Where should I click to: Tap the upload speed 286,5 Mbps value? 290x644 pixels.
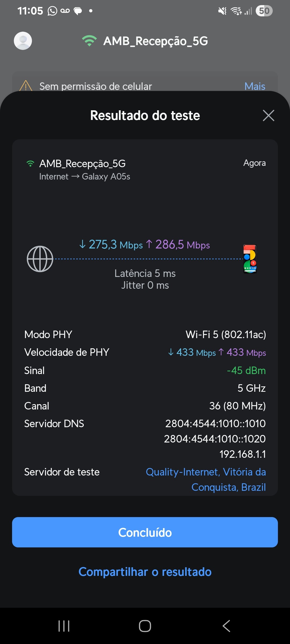[178, 245]
